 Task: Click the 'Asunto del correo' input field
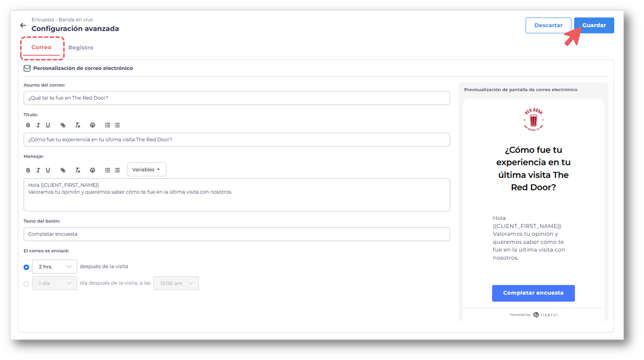tap(237, 98)
